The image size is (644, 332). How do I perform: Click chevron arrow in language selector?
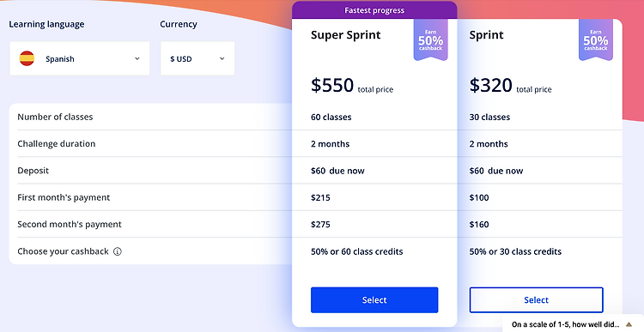tap(137, 58)
